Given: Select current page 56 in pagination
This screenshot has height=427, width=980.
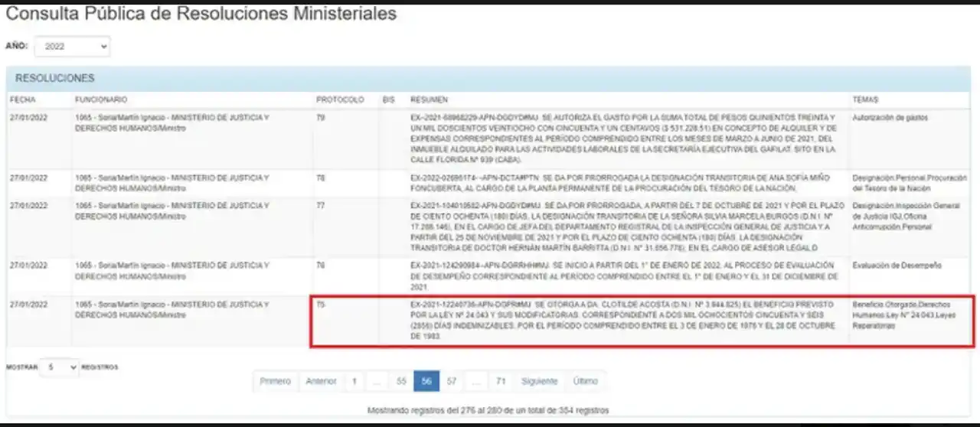Looking at the screenshot, I should [426, 381].
